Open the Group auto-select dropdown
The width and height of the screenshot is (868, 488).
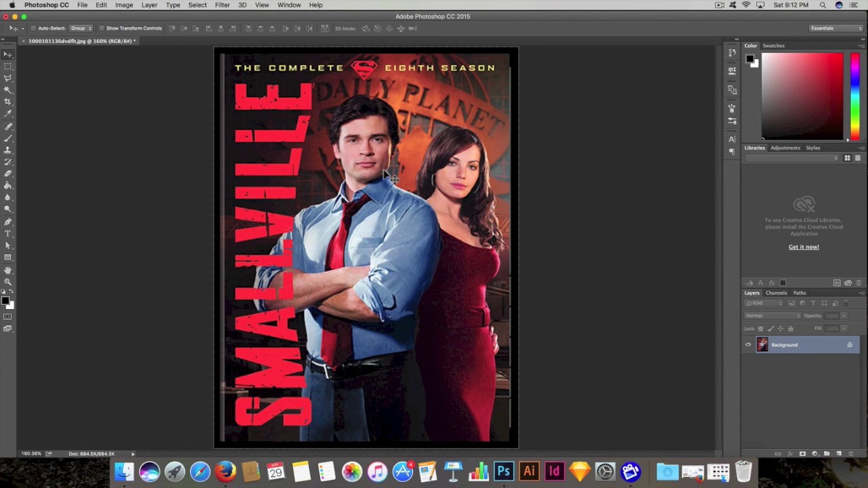point(81,28)
